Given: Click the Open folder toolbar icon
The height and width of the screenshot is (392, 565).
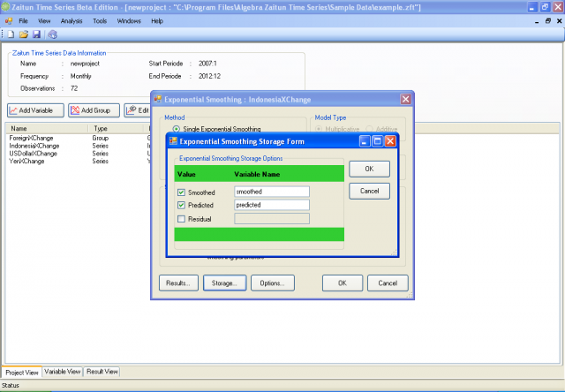Looking at the screenshot, I should point(24,34).
